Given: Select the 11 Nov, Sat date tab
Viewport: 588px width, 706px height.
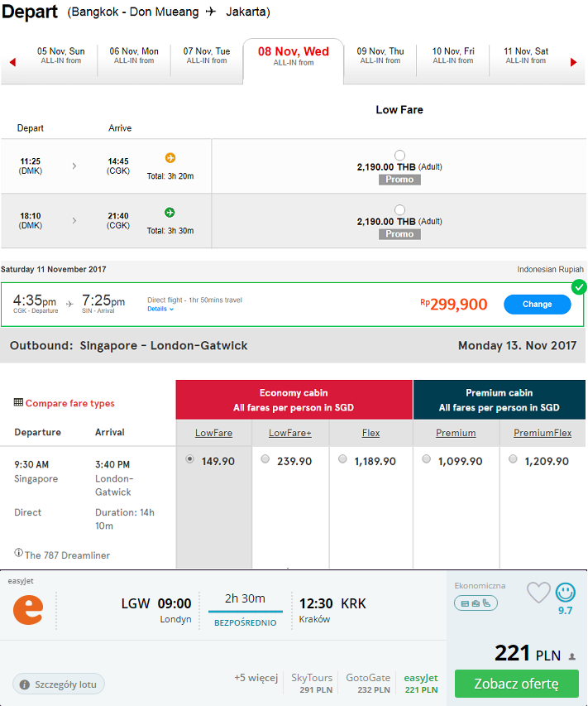Looking at the screenshot, I should 525,55.
